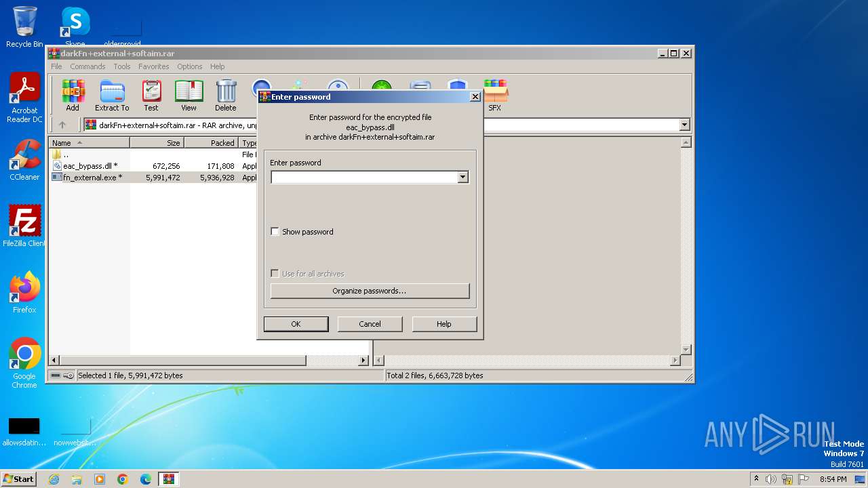Open the parent folder '..' entry

coord(61,155)
